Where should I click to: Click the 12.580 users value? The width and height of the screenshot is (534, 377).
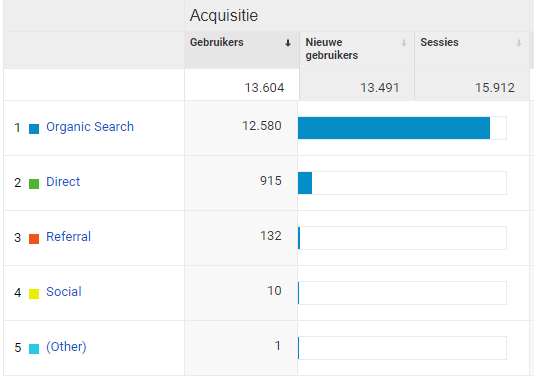tap(262, 126)
